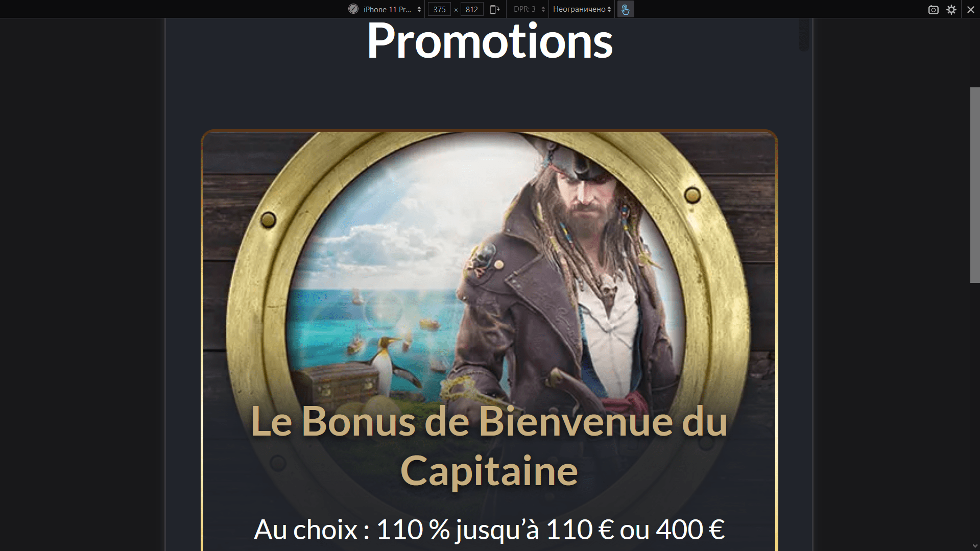The image size is (980, 551).
Task: Click the Promotions page heading
Action: coord(490,41)
